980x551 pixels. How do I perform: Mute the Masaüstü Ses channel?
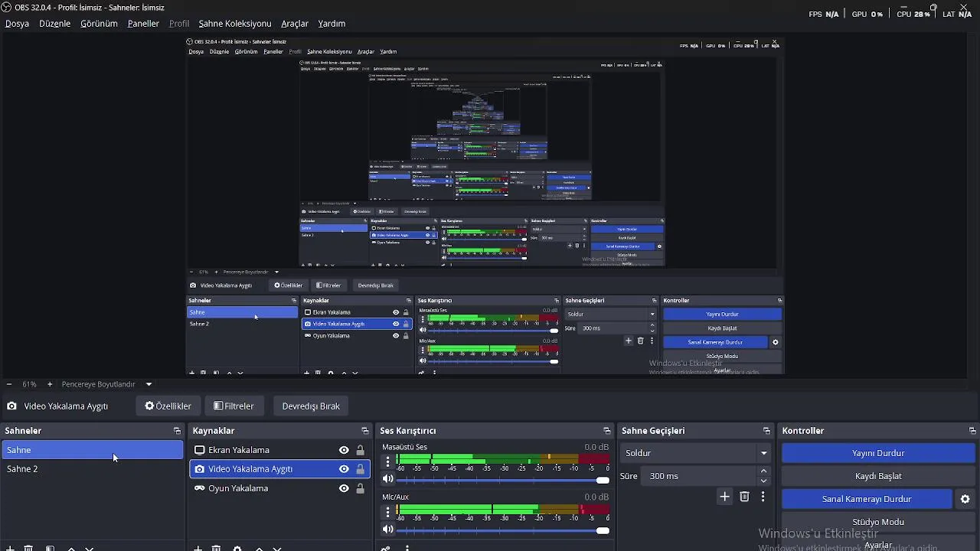tap(388, 480)
